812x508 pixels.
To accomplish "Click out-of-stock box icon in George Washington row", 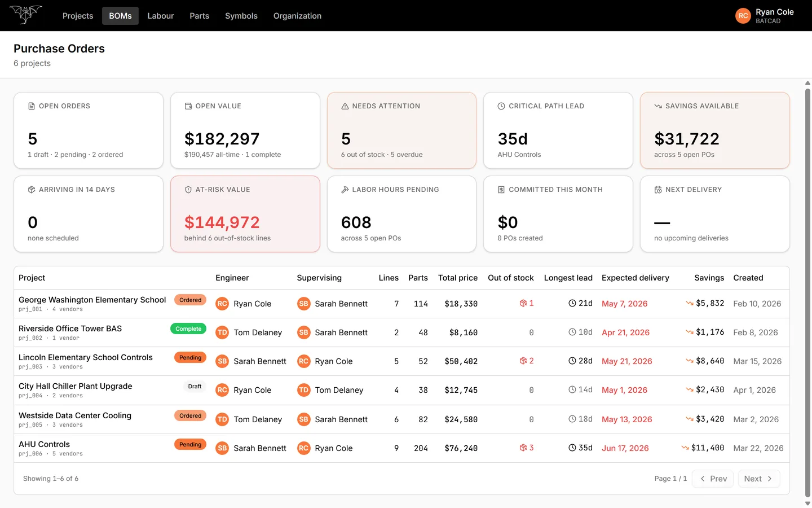I will 523,304.
